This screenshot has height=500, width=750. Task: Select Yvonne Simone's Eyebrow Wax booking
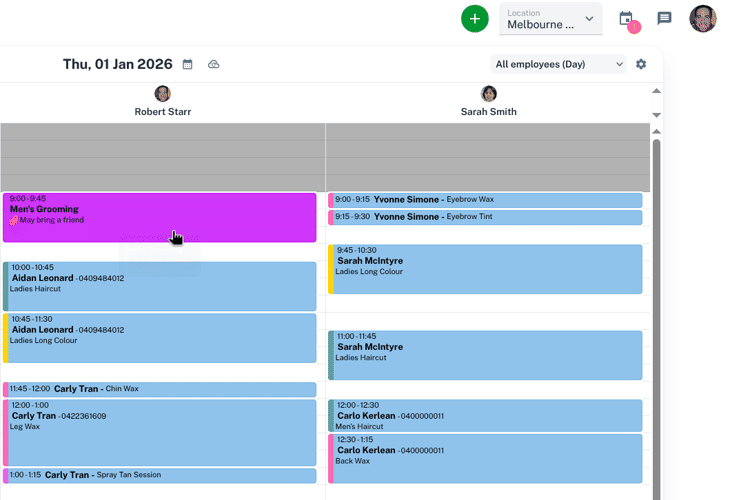coord(485,200)
